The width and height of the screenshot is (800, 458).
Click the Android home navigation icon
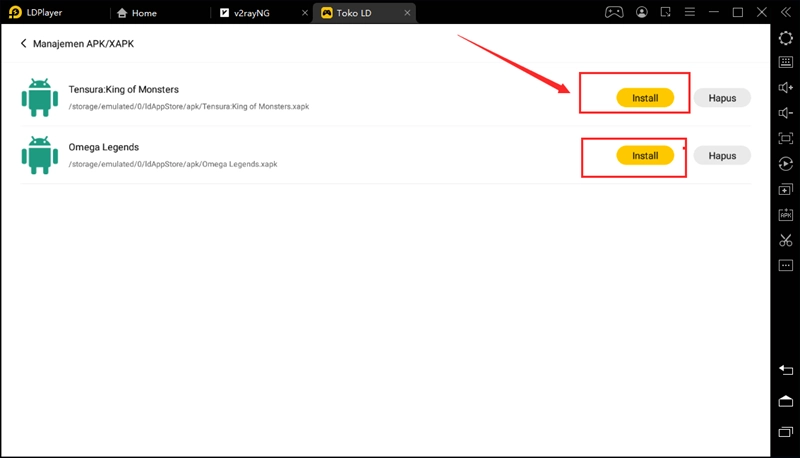(786, 401)
